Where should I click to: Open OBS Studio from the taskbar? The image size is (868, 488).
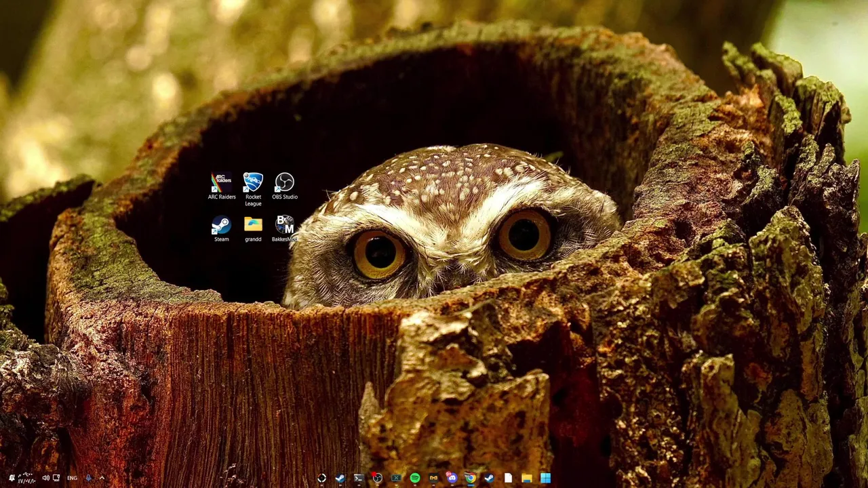[377, 478]
